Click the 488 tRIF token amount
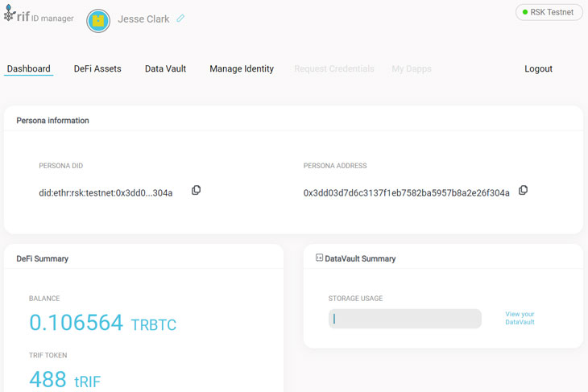588x392 pixels. click(x=65, y=380)
